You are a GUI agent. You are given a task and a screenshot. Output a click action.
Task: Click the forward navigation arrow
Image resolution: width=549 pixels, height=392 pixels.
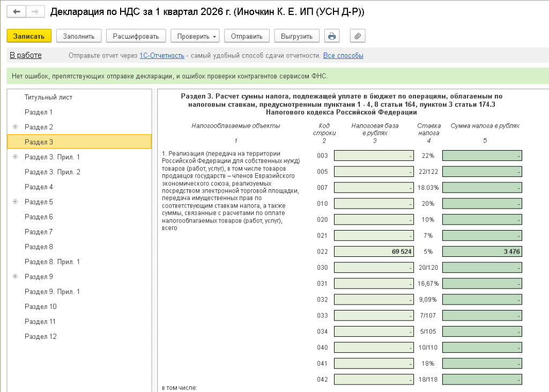tap(35, 12)
